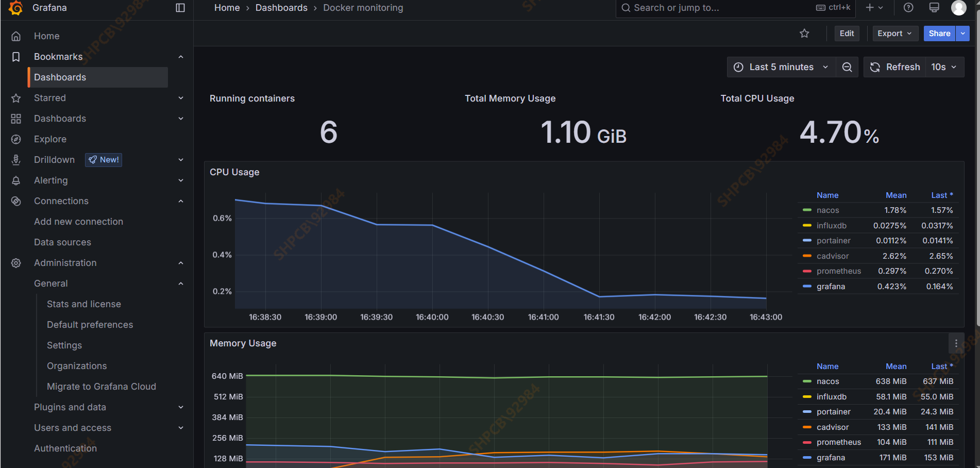
Task: Click the Home sidebar icon
Action: pos(16,36)
